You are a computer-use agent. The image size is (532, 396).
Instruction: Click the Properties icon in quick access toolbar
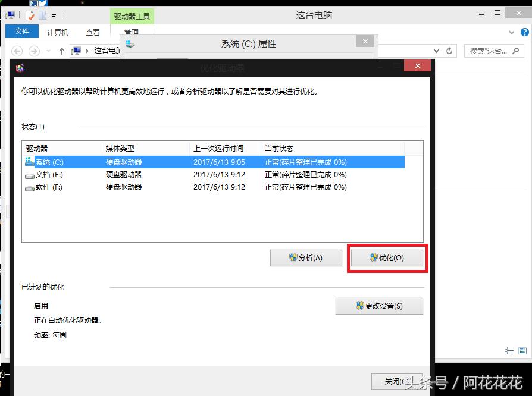click(x=29, y=15)
